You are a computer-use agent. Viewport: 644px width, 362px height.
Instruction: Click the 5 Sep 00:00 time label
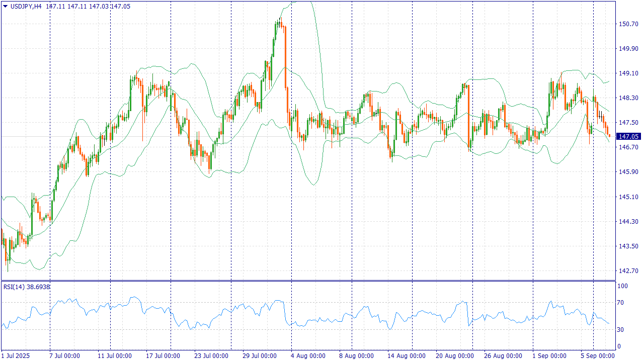click(598, 356)
